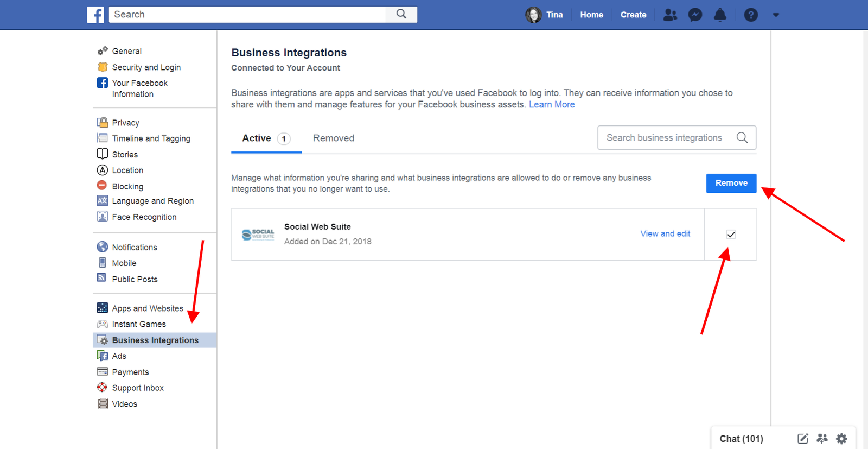Viewport: 868px width, 449px height.
Task: Open the Videos settings label
Action: [x=124, y=404]
